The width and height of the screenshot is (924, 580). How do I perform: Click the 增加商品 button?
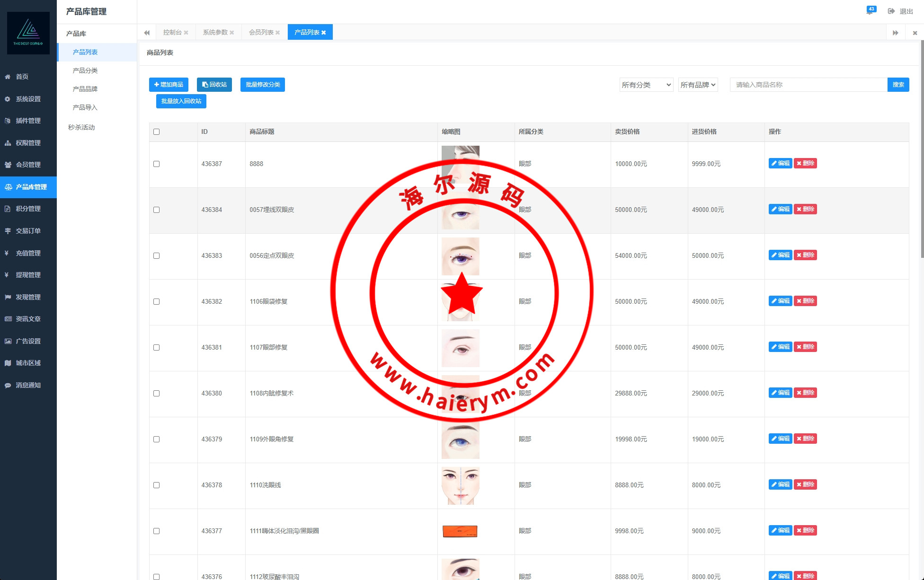click(x=169, y=85)
